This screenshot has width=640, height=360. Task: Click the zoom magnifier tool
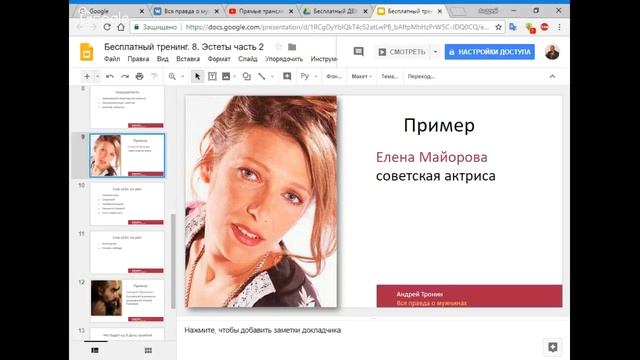(x=172, y=76)
